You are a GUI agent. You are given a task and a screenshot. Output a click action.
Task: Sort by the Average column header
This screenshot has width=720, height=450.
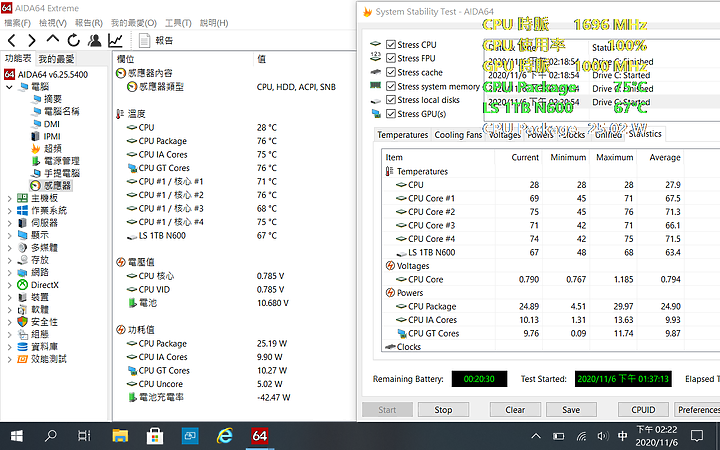661,158
